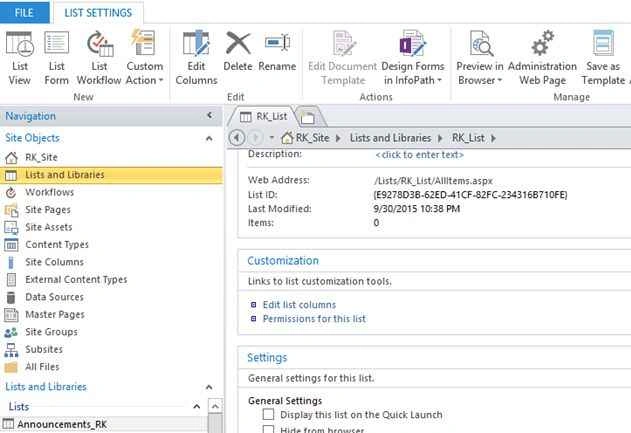Expand arrow after RK_List breadcrumb
631x433 pixels.
[x=493, y=138]
